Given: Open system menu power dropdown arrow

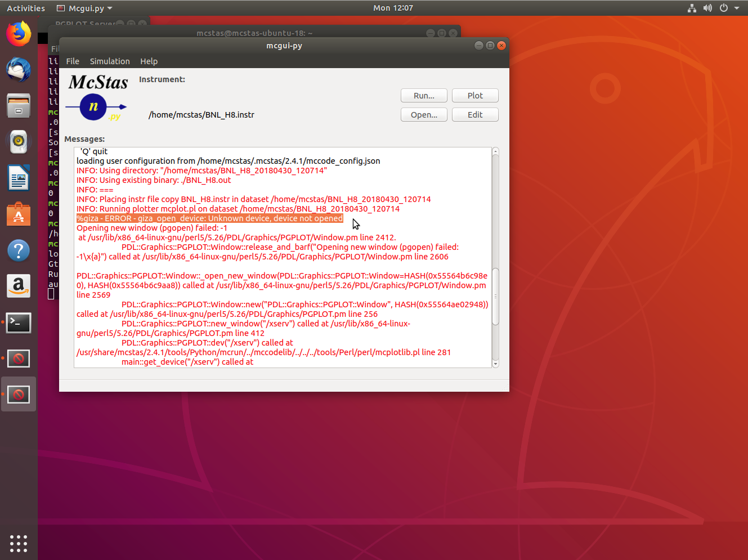Looking at the screenshot, I should pos(736,8).
